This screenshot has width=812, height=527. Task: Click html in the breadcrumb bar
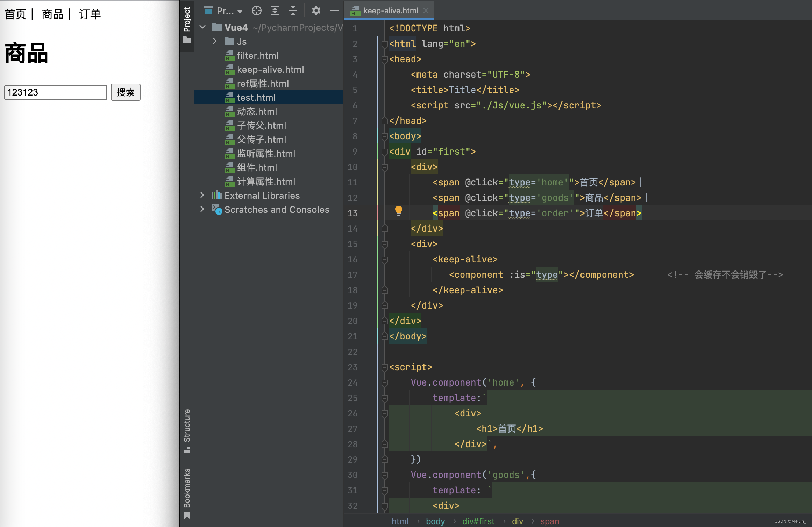(400, 521)
